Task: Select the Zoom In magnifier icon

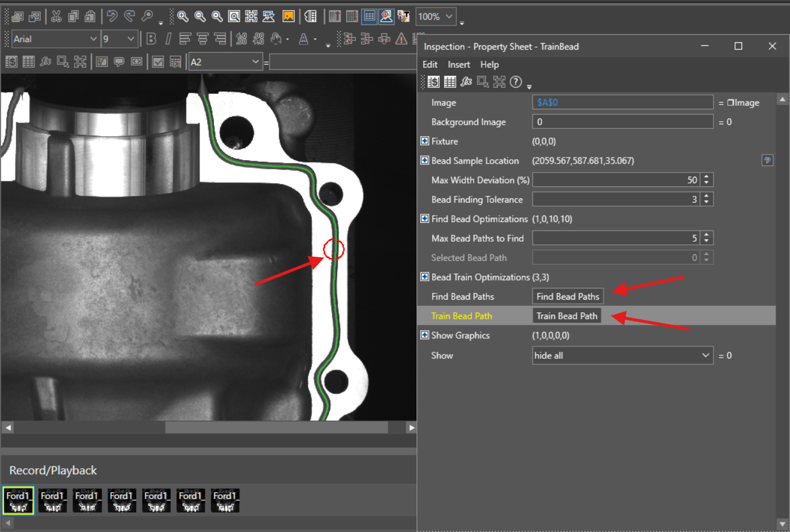Action: pos(183,16)
